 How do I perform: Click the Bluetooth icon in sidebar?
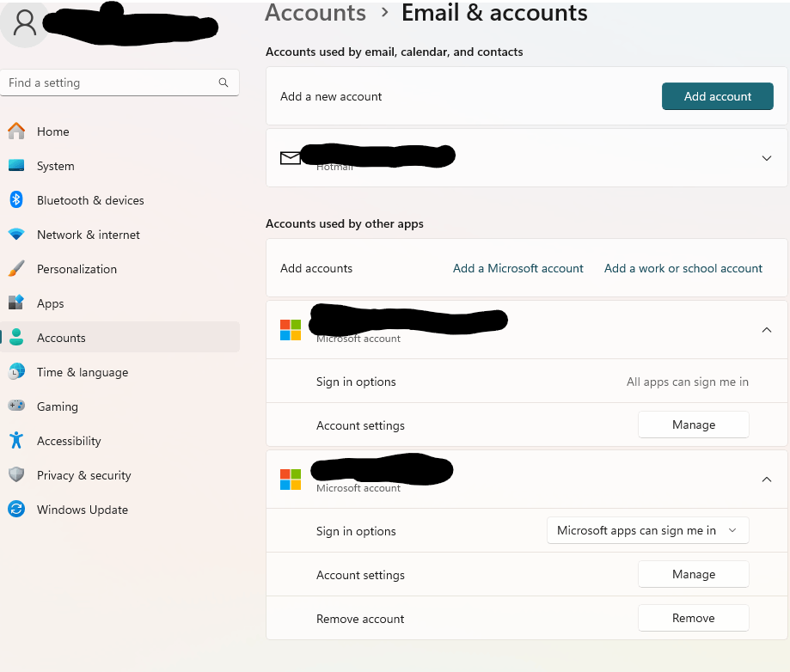(16, 199)
